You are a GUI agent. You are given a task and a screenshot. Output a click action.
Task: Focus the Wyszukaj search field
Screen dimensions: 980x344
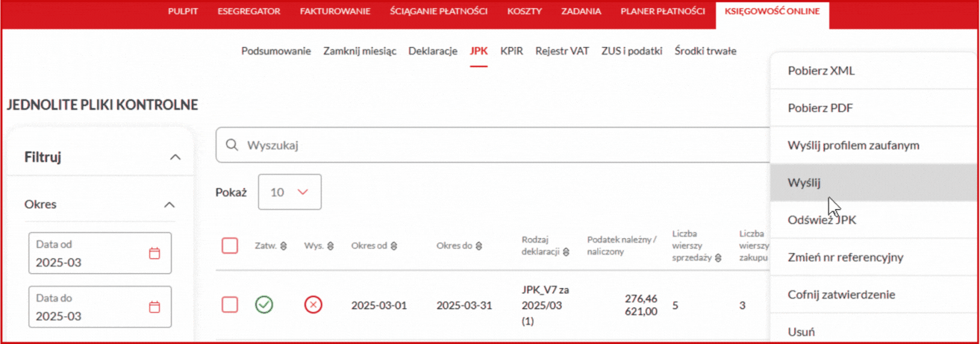point(493,146)
